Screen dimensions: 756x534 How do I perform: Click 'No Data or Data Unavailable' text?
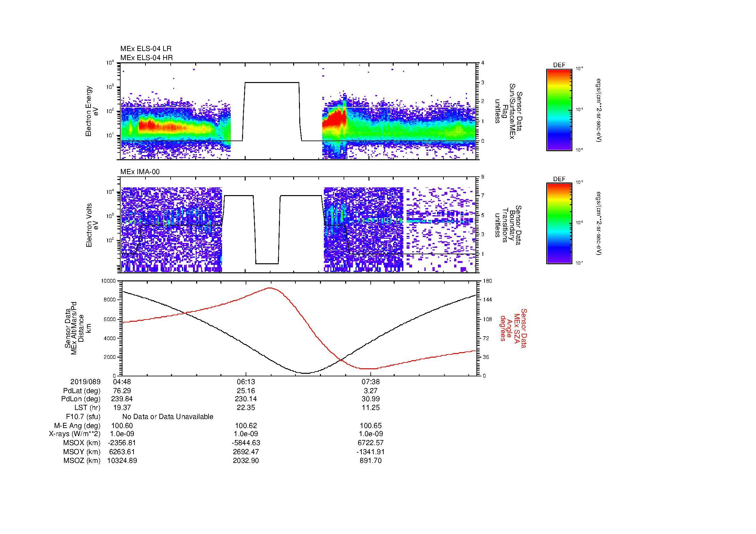pos(168,417)
